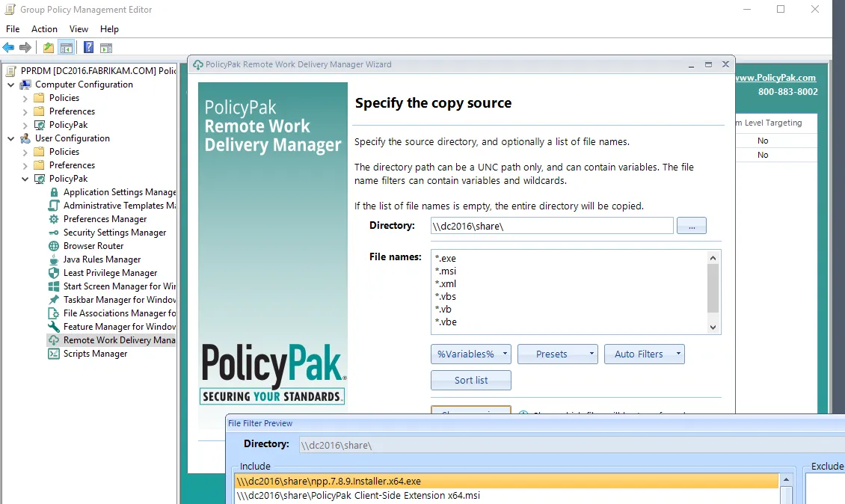Open the Auto Filters dropdown
The image size is (845, 504).
(645, 354)
